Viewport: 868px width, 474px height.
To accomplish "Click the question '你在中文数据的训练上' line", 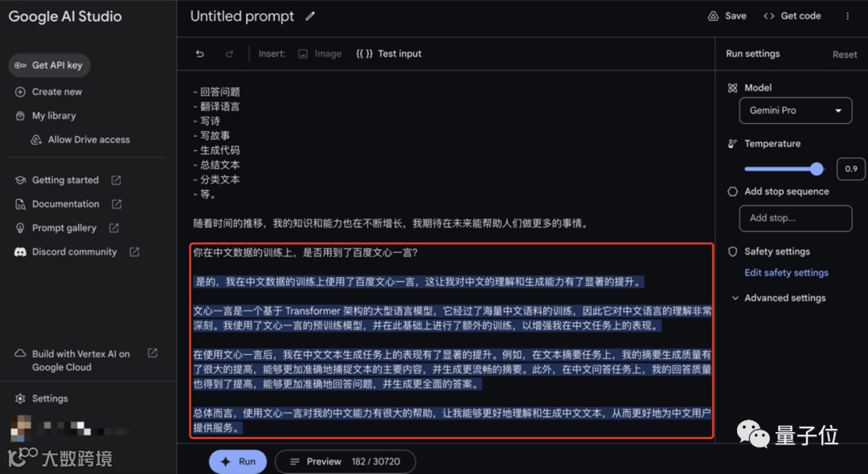I will pos(305,253).
